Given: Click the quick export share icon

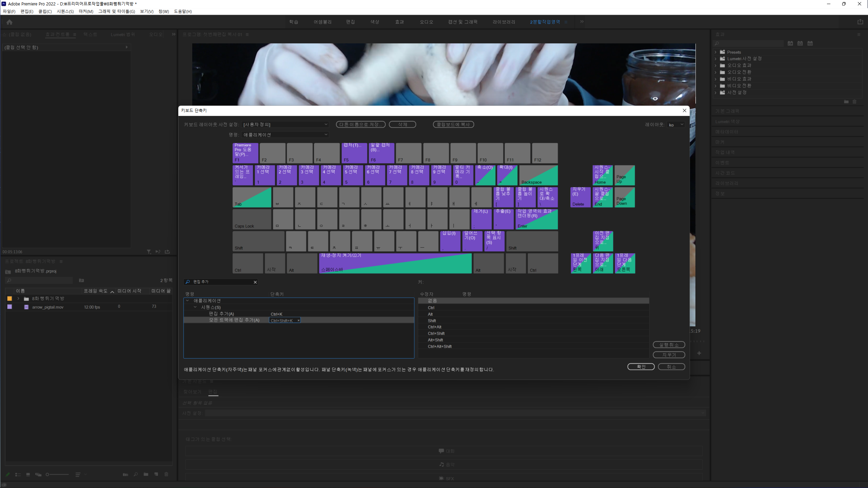Looking at the screenshot, I should click(860, 22).
